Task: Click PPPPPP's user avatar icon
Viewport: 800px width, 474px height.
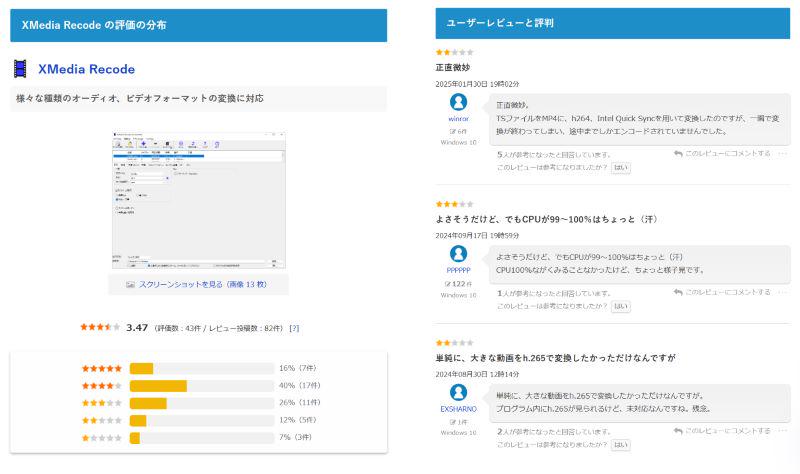Action: [458, 254]
